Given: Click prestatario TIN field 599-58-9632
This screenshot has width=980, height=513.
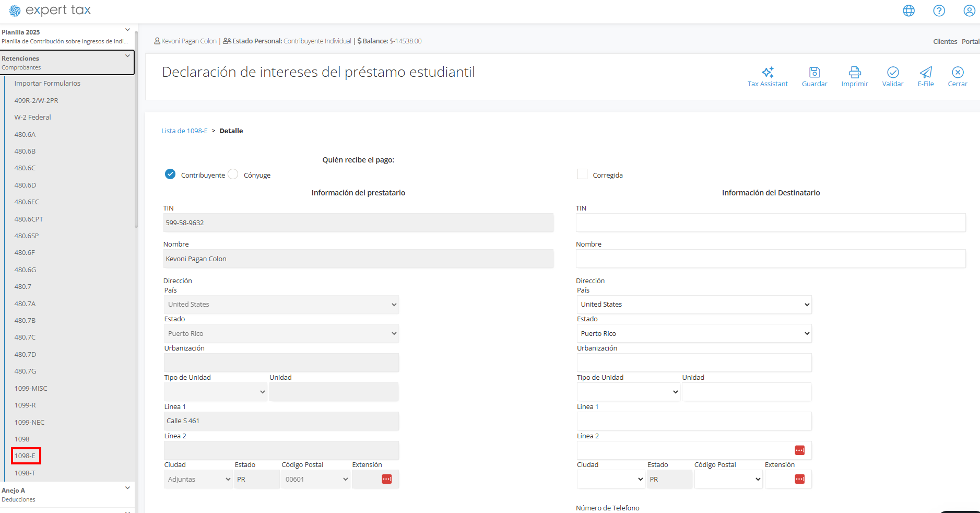Looking at the screenshot, I should pos(358,223).
